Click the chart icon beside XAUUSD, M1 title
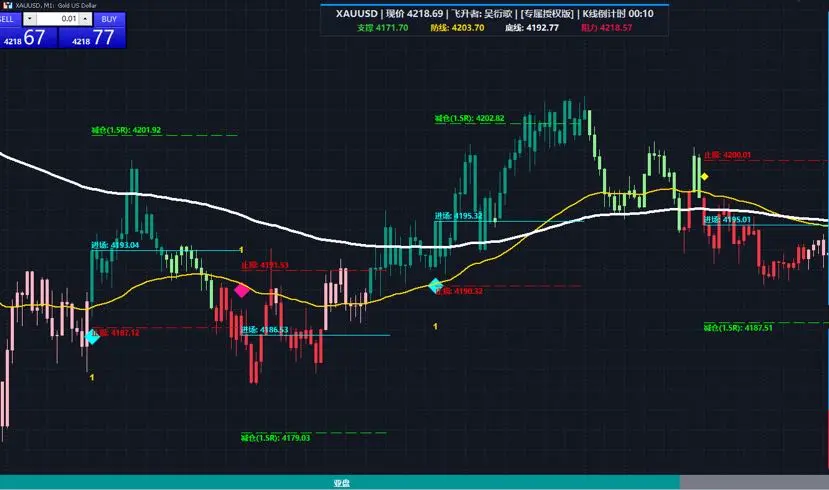The image size is (829, 490). click(x=7, y=5)
